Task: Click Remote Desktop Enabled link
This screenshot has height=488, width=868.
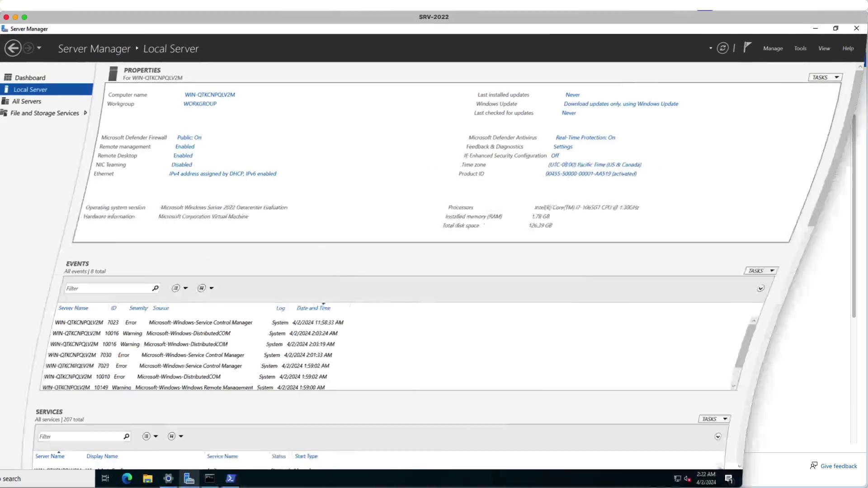Action: tap(183, 155)
